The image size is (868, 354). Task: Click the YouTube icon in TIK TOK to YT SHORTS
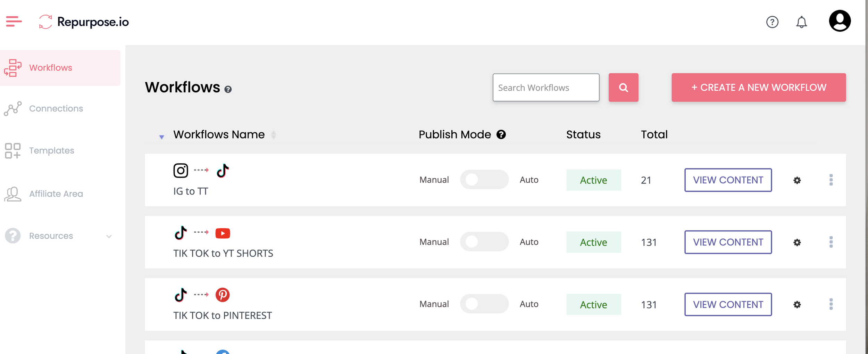coord(223,233)
